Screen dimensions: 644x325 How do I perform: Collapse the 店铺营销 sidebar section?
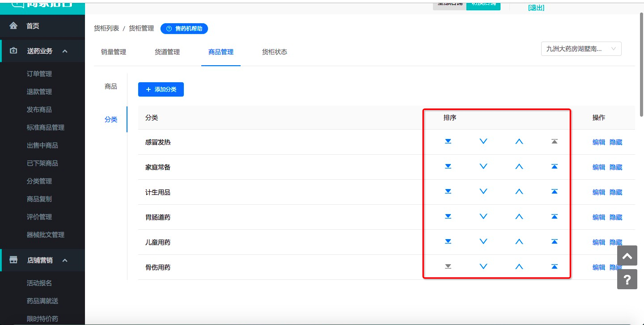coord(65,260)
